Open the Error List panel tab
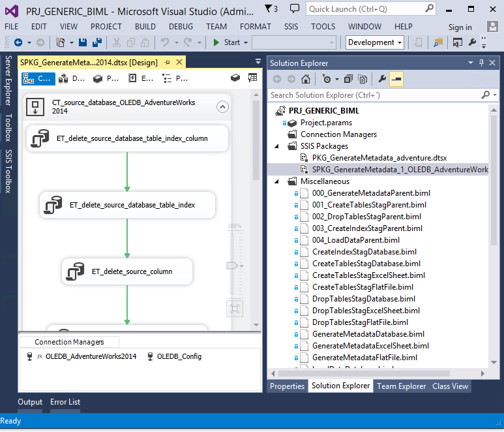 [x=65, y=402]
